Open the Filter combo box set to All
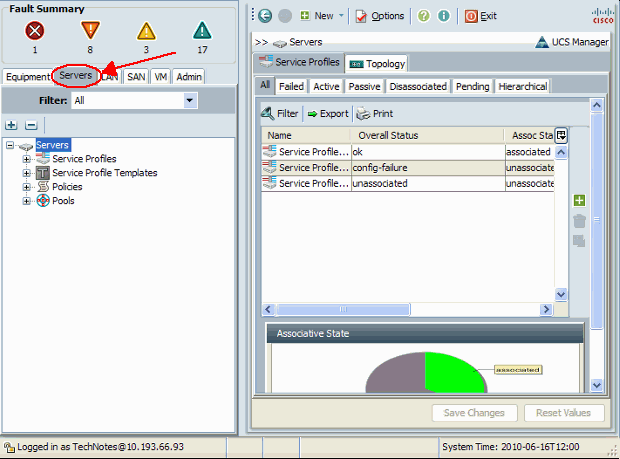 coord(134,100)
